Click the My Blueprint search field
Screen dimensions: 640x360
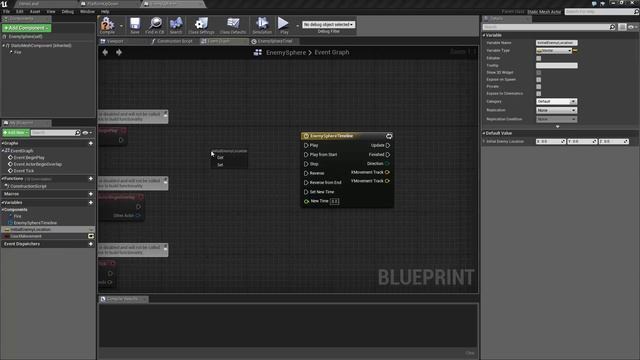coord(53,133)
